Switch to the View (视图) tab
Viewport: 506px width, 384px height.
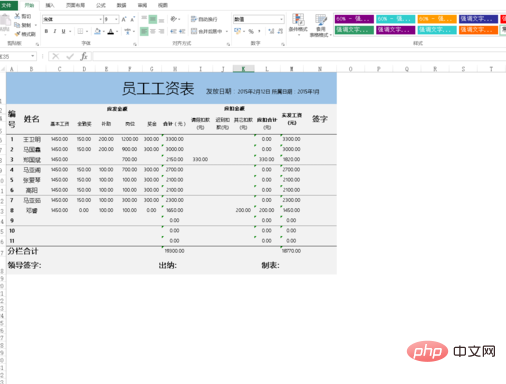tap(163, 5)
